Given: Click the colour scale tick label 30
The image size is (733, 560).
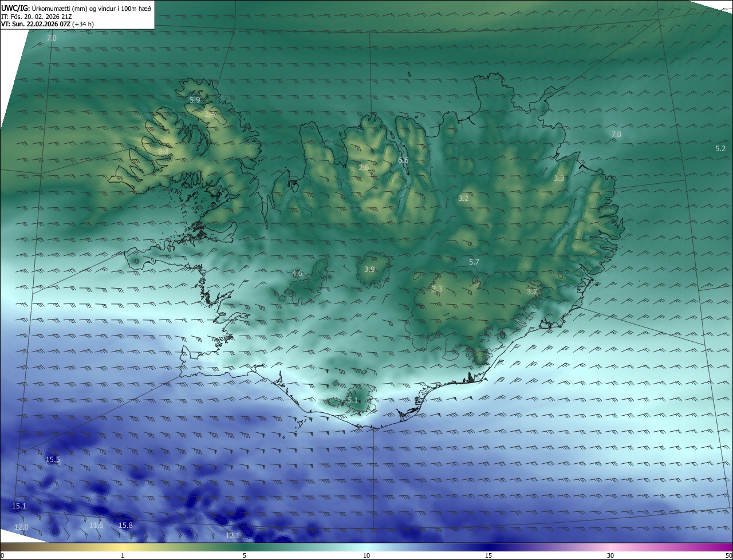Looking at the screenshot, I should [610, 556].
